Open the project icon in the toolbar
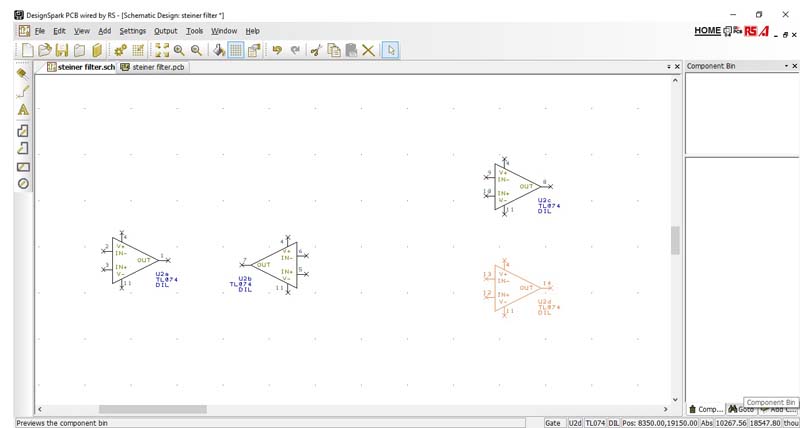Viewport: 800px width, 428px height. 79,50
